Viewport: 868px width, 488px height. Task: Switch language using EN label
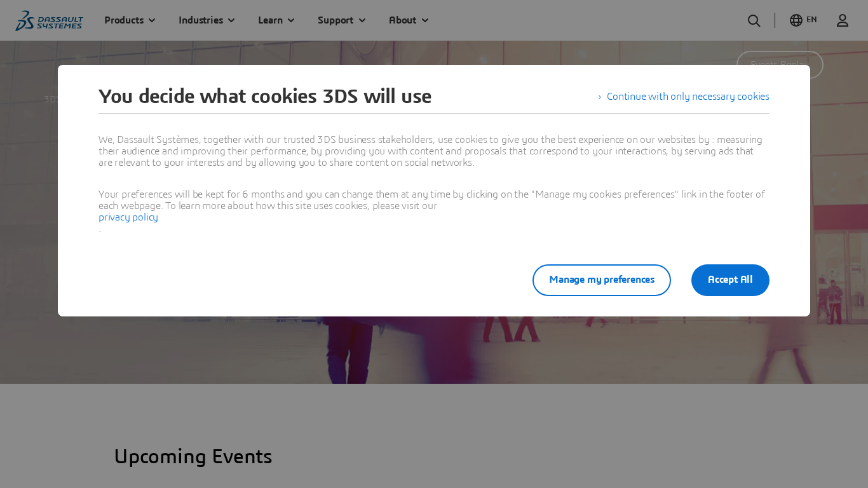pyautogui.click(x=811, y=20)
